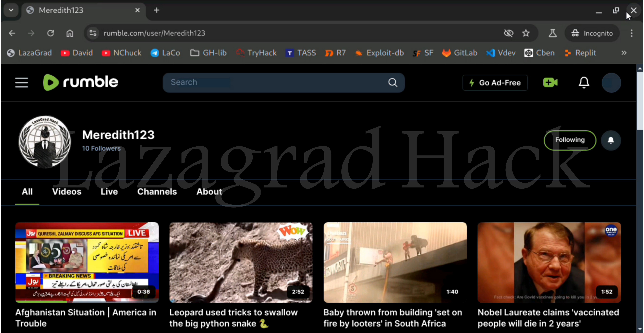Click 'Leopard used tricks to swallow' title
644x333 pixels.
tap(233, 318)
